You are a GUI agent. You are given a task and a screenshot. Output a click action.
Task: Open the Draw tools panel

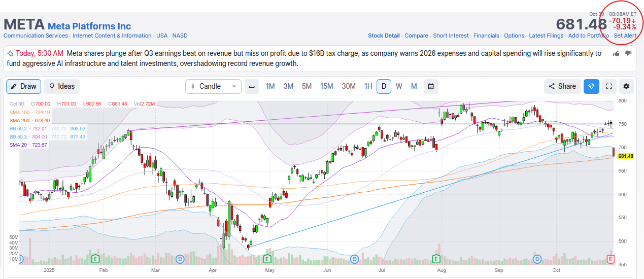coord(23,86)
